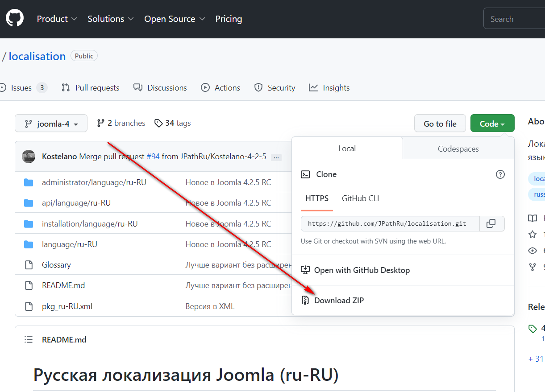The width and height of the screenshot is (545, 392).
Task: Click the README outline list icon
Action: coord(29,340)
